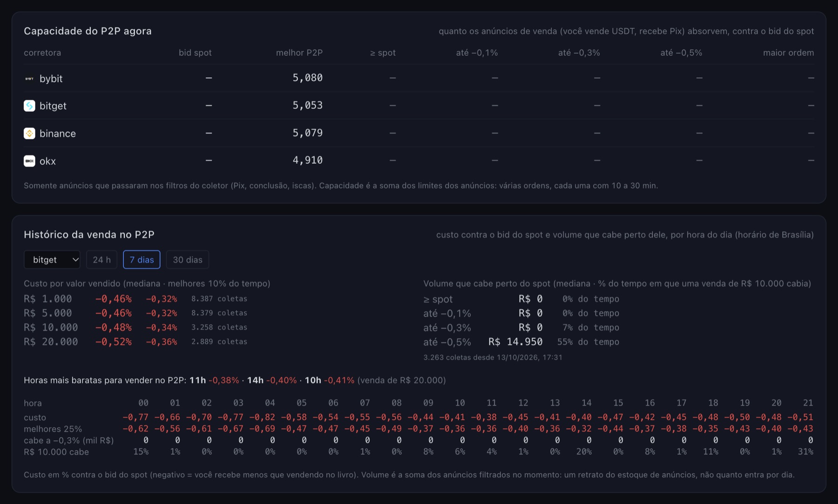The image size is (838, 504).
Task: Click the bitget exchange logo icon
Action: click(29, 106)
